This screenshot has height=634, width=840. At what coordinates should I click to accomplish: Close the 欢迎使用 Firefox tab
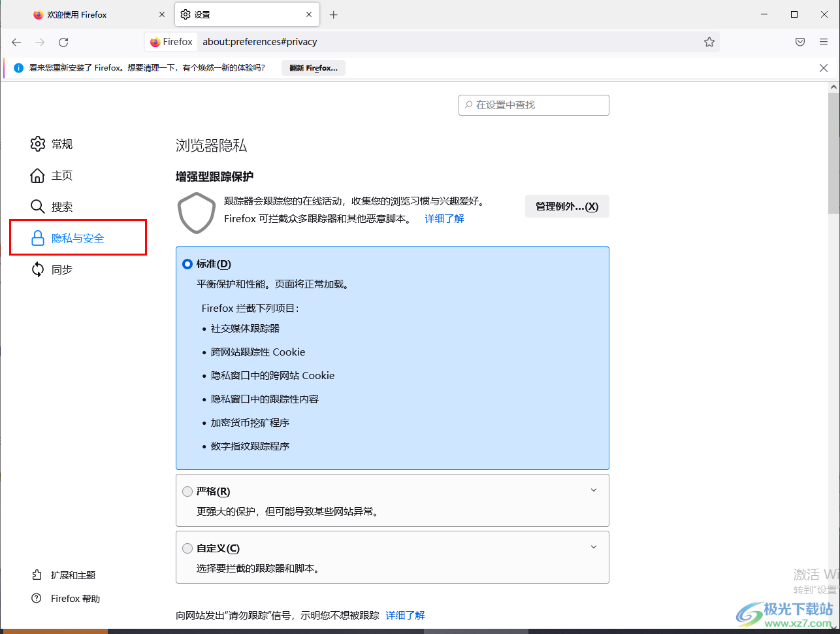(162, 14)
